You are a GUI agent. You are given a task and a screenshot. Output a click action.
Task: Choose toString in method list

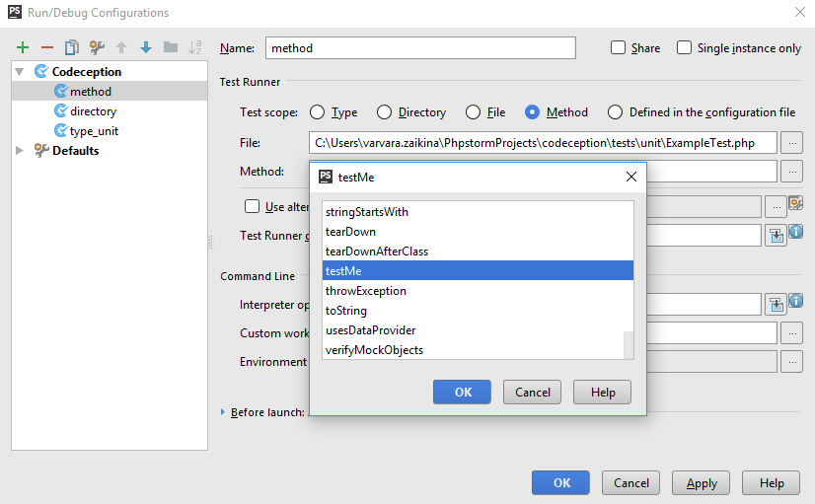click(478, 311)
